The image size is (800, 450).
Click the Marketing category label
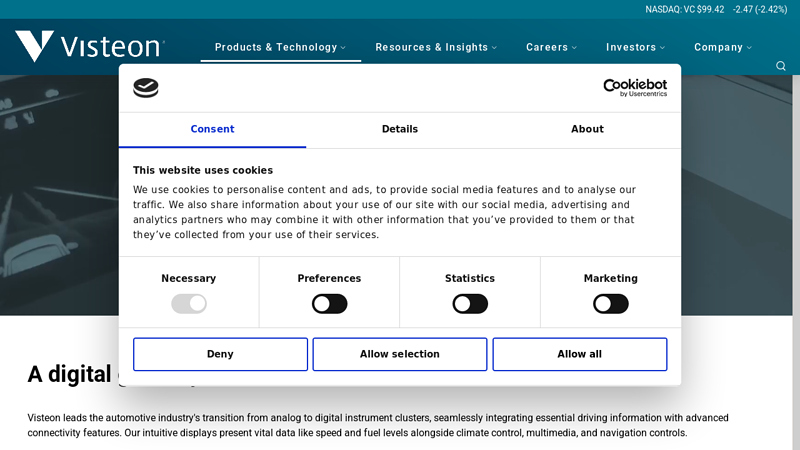[611, 279]
